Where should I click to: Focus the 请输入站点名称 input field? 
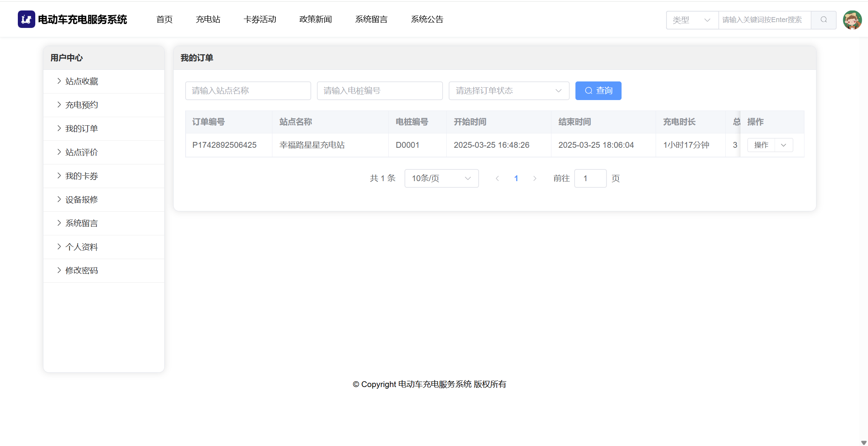click(248, 91)
